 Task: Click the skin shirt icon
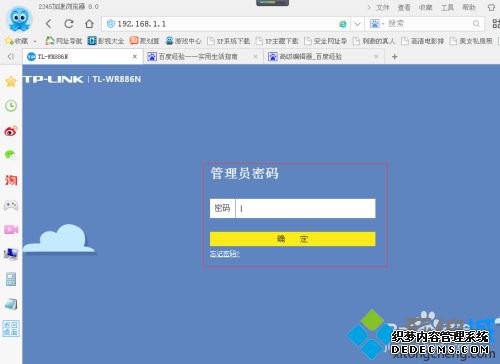491,7
